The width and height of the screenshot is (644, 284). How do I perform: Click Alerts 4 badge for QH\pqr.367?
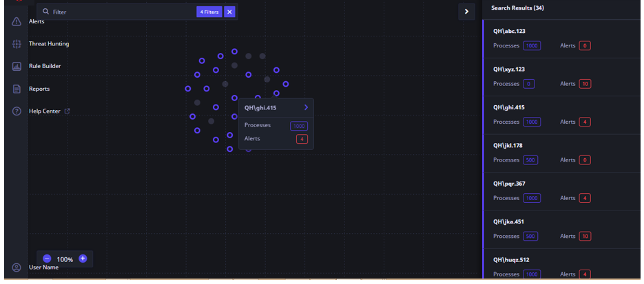(585, 198)
